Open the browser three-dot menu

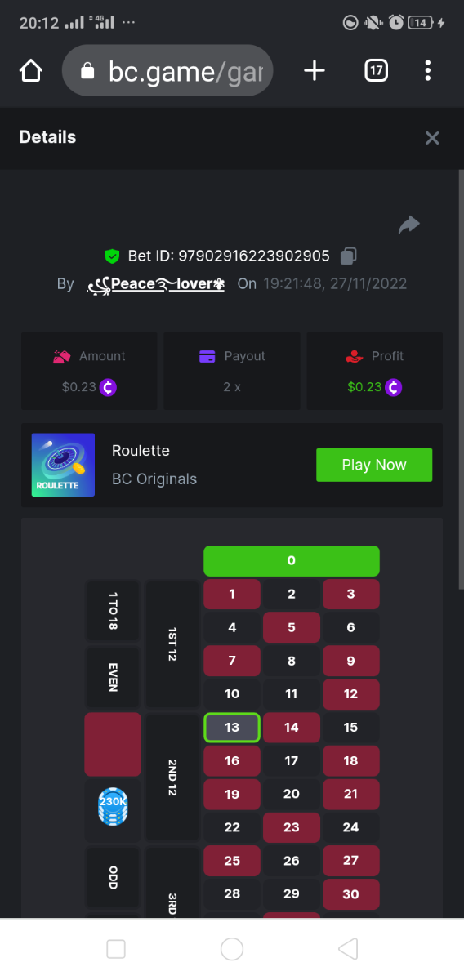point(428,71)
